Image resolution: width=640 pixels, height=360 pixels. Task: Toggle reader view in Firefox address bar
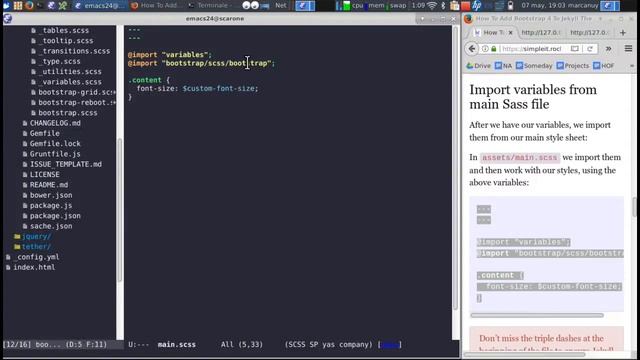[575, 49]
